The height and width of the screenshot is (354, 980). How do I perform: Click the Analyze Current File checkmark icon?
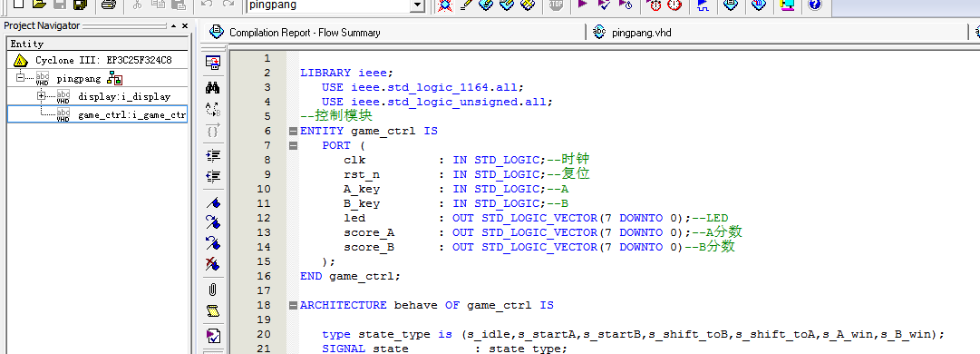(x=213, y=336)
